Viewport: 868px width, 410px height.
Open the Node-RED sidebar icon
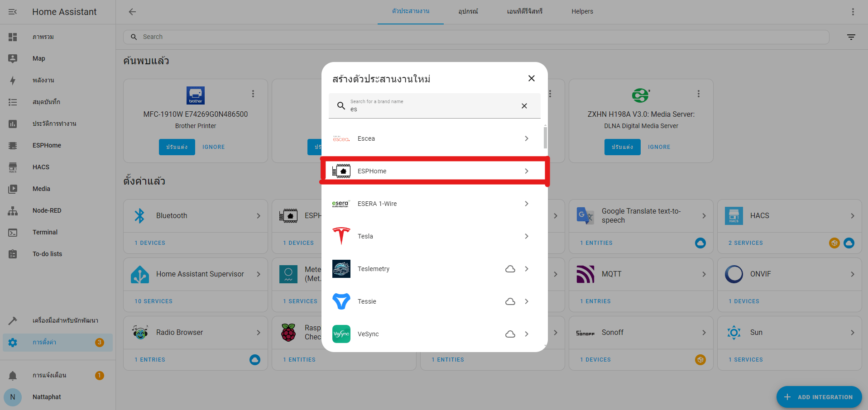[13, 210]
